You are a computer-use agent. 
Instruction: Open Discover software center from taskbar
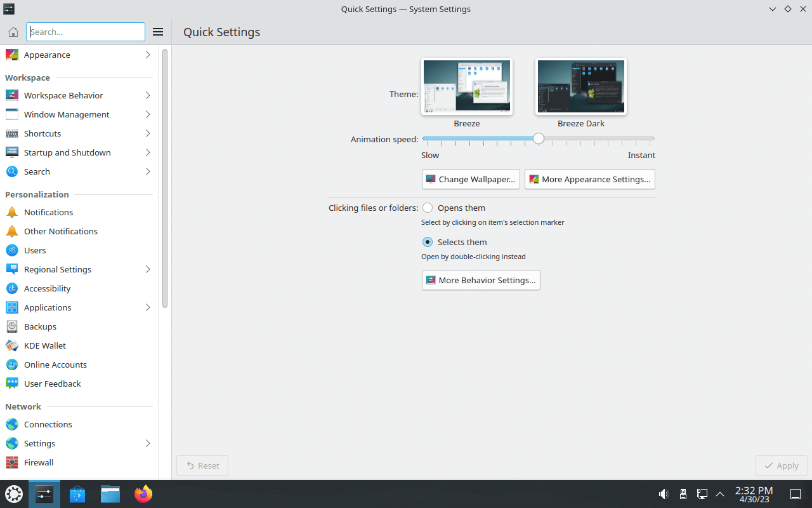pyautogui.click(x=77, y=494)
